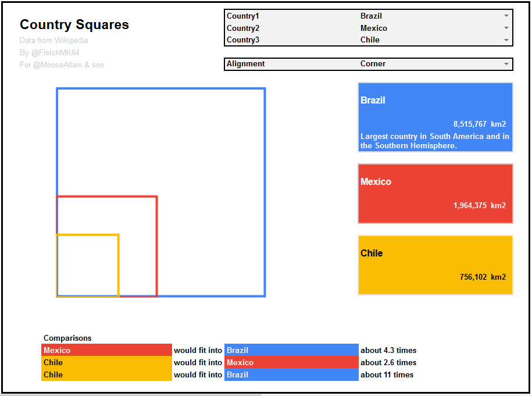532x396 pixels.
Task: Open the Country1 dropdown arrow
Action: pos(506,16)
